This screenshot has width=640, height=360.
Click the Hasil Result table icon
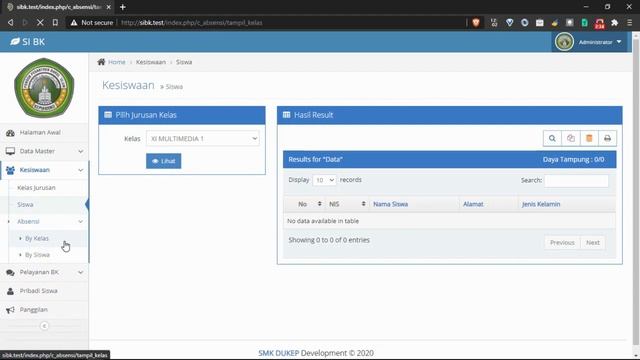pos(287,115)
